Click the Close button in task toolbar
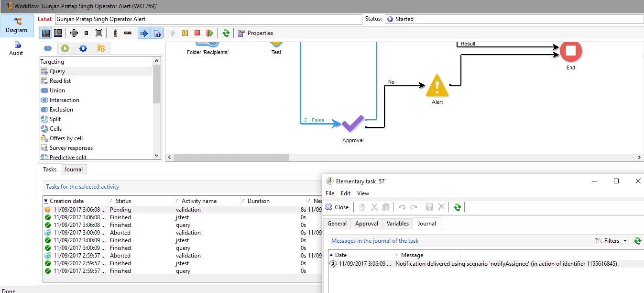644x293 pixels. (337, 207)
